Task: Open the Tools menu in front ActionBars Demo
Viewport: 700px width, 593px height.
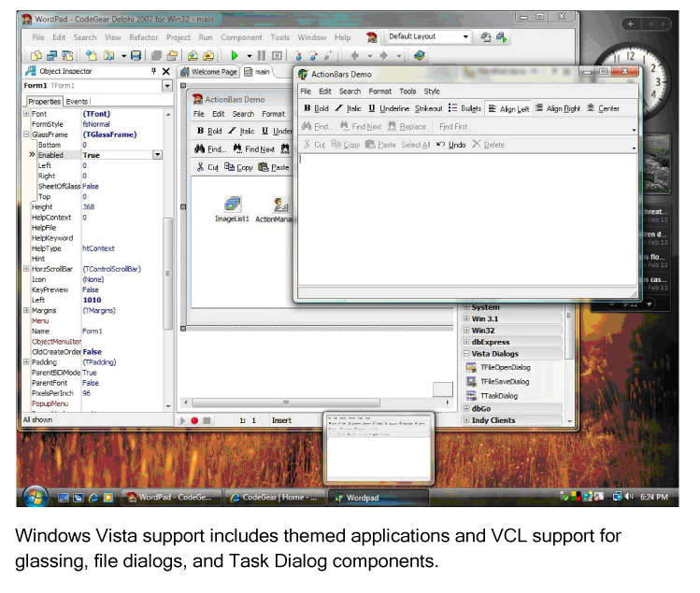Action: (x=407, y=91)
